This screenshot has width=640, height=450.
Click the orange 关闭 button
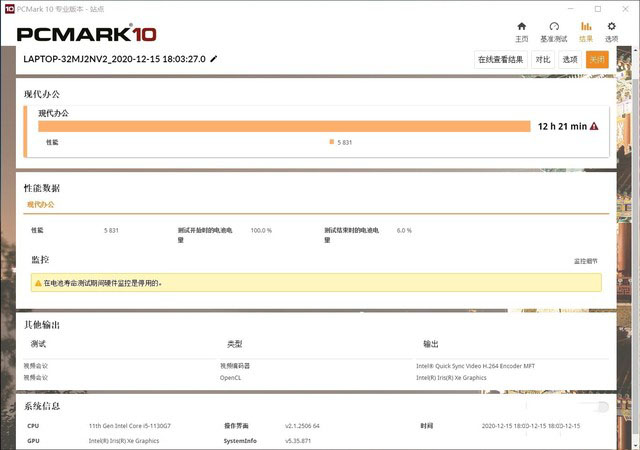pos(597,60)
